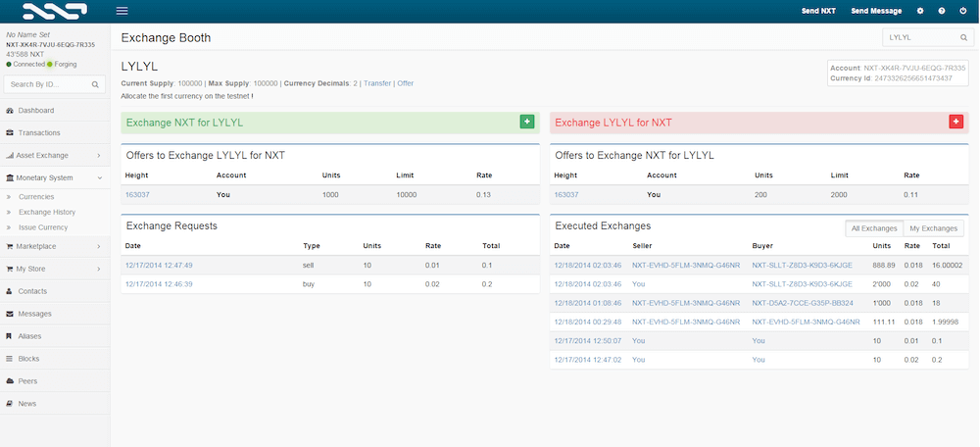Click the Offer currency link
This screenshot has height=447, width=980.
[406, 83]
